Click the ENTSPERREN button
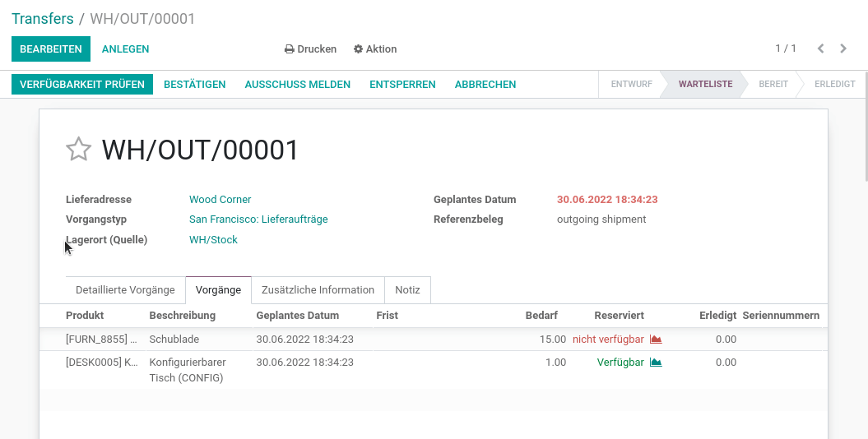Image resolution: width=868 pixels, height=439 pixels. [x=402, y=84]
